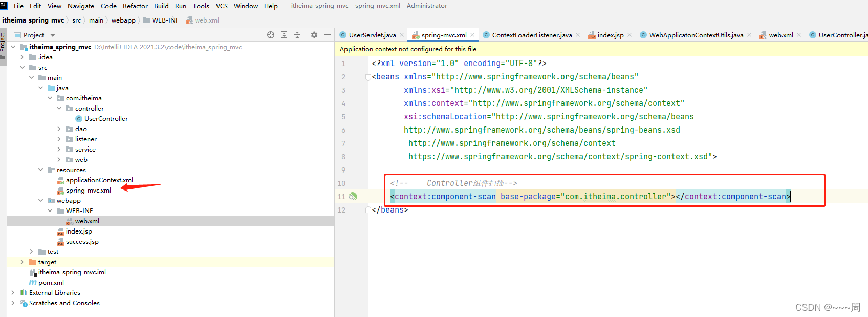Image resolution: width=868 pixels, height=317 pixels.
Task: Open the Edit menu
Action: point(35,6)
